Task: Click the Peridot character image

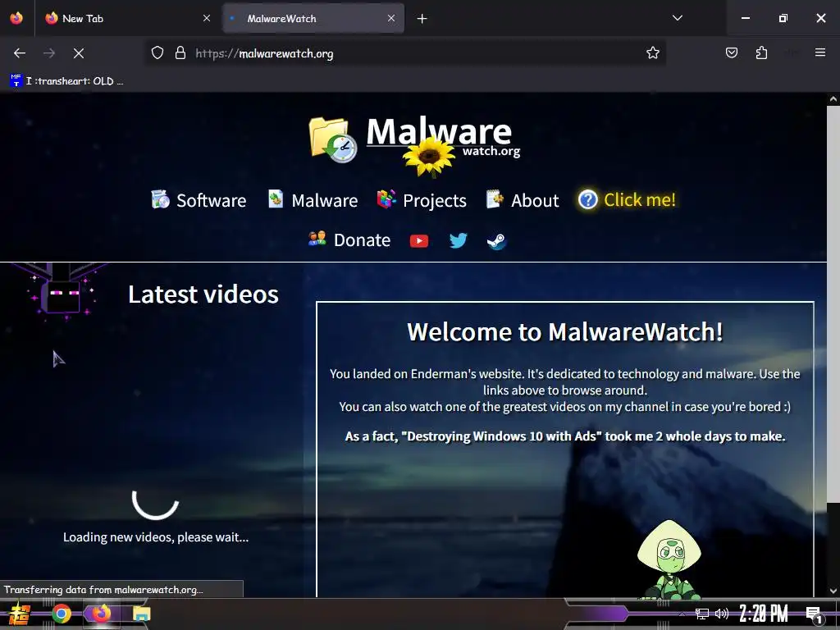Action: (669, 559)
